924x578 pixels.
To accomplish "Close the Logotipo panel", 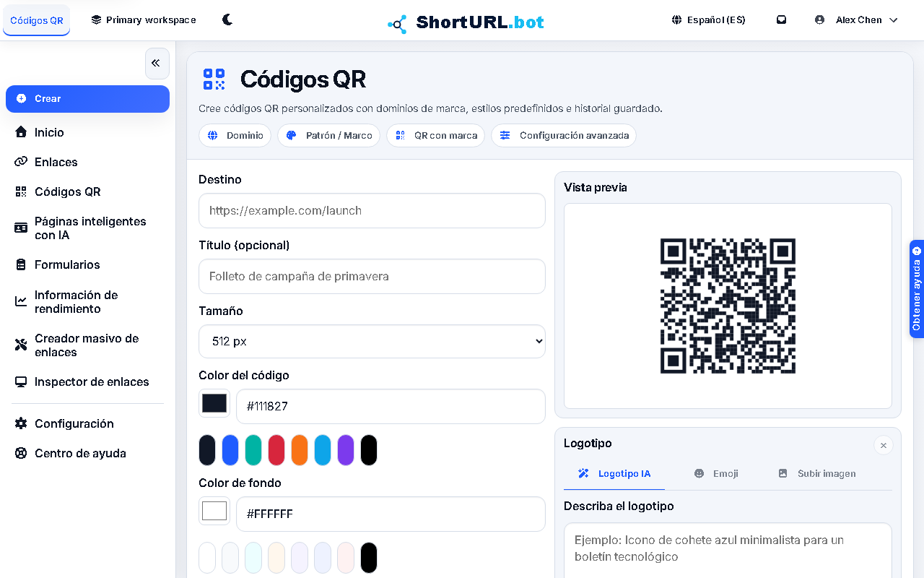I will (883, 445).
